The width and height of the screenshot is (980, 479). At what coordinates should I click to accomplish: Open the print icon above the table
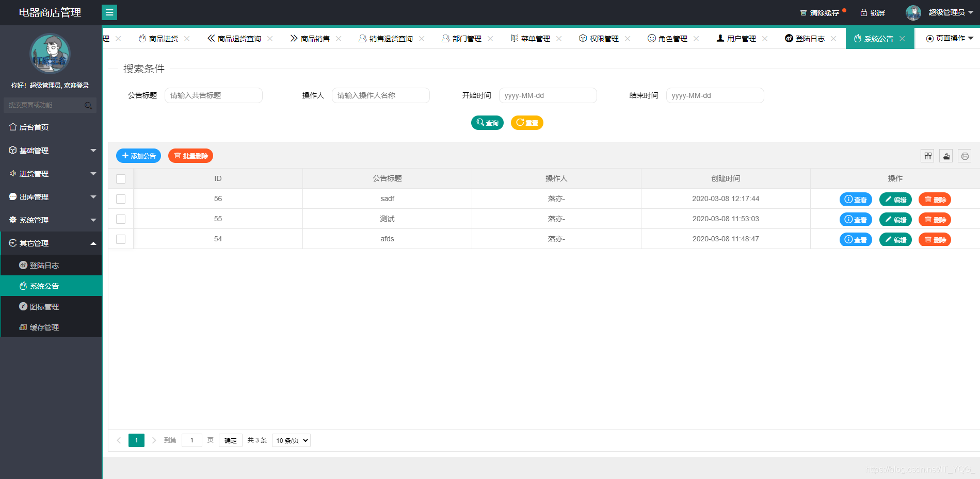[965, 155]
